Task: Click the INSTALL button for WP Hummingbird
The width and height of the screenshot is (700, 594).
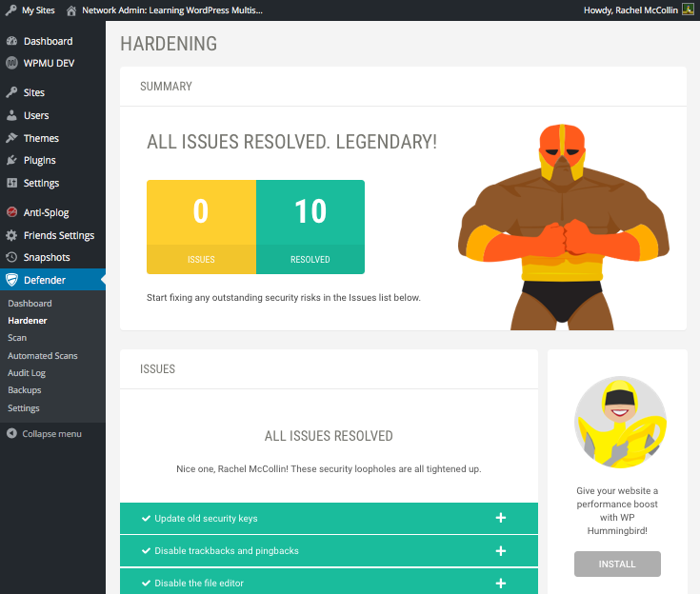Action: click(617, 564)
